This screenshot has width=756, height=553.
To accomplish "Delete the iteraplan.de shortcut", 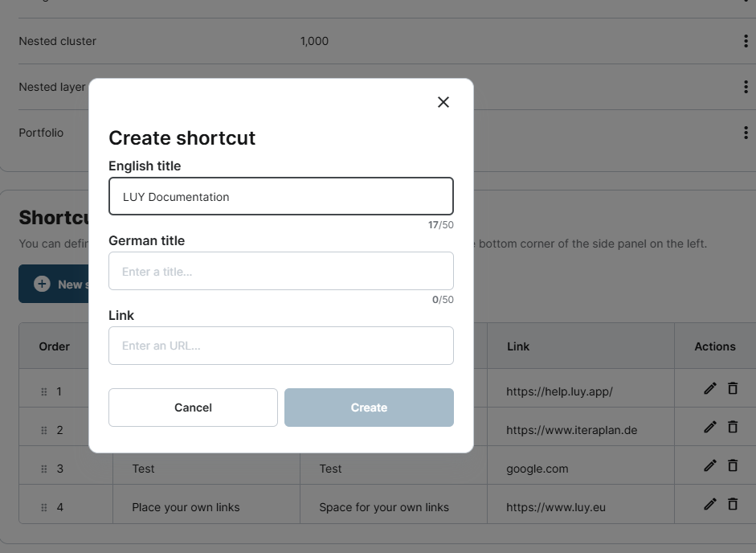I will [x=733, y=427].
